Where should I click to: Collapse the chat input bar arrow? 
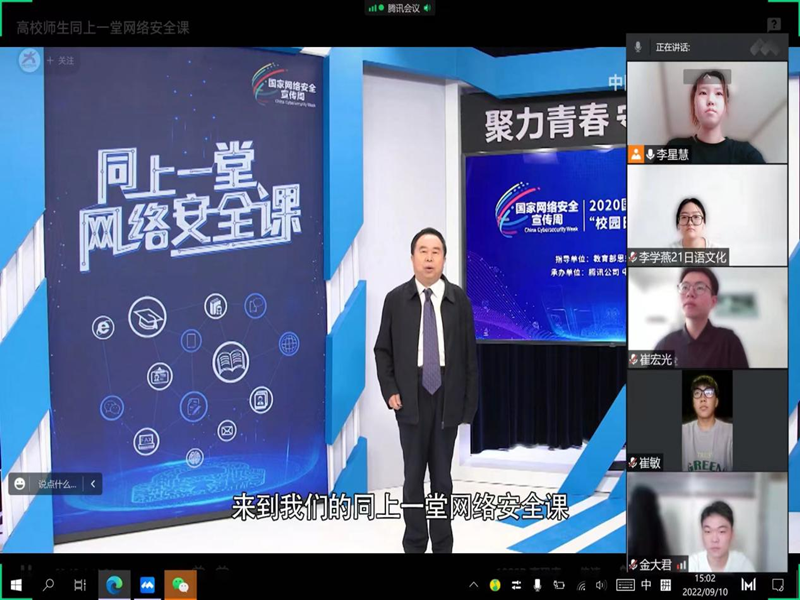coord(93,484)
